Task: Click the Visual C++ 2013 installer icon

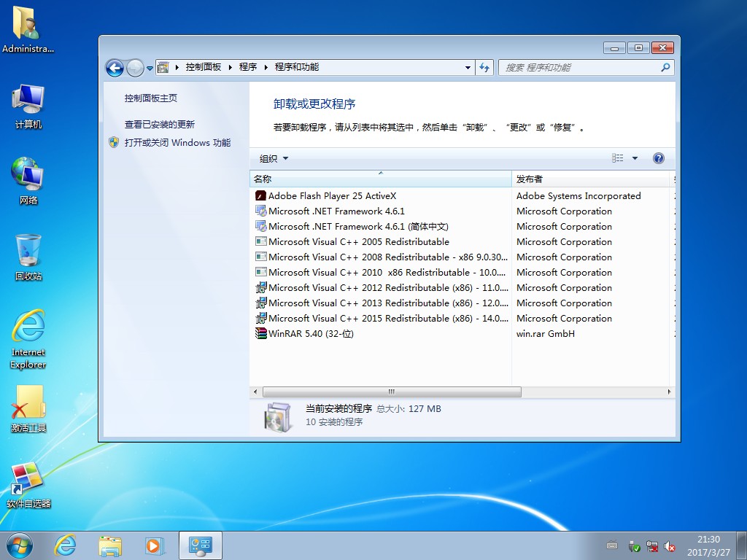Action: coord(260,303)
